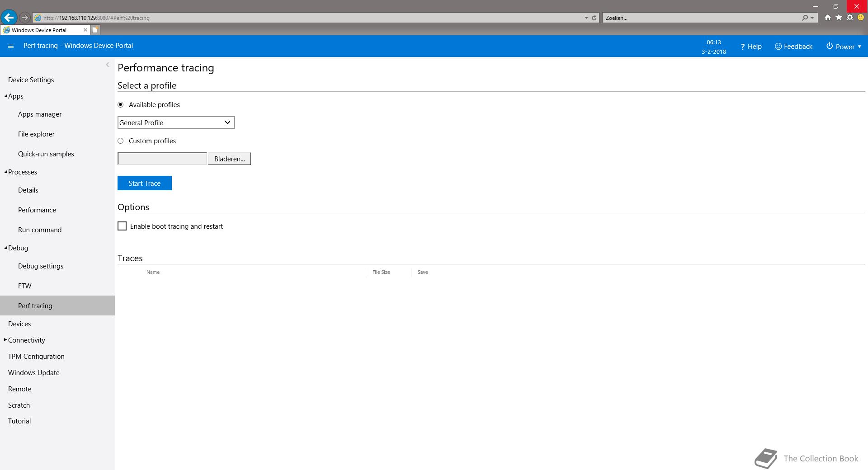Click the Zoeken search box
This screenshot has width=868, height=470.
point(701,18)
